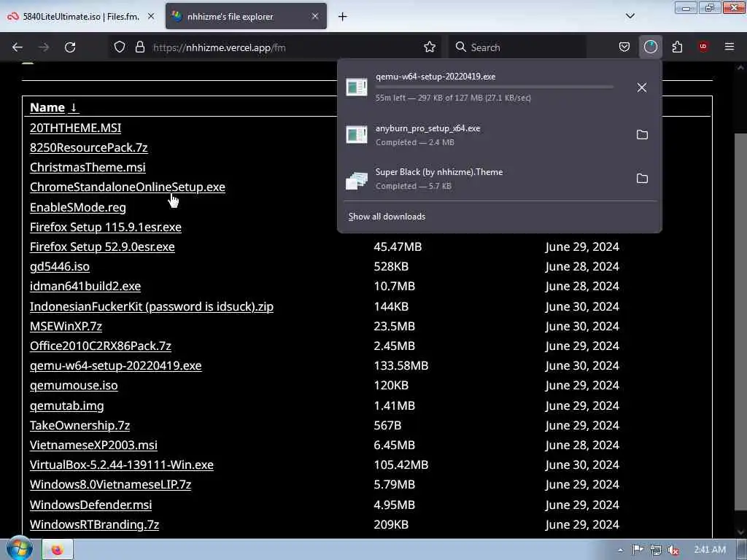Download 20THTHEME.MSI
The image size is (747, 560).
click(x=75, y=128)
